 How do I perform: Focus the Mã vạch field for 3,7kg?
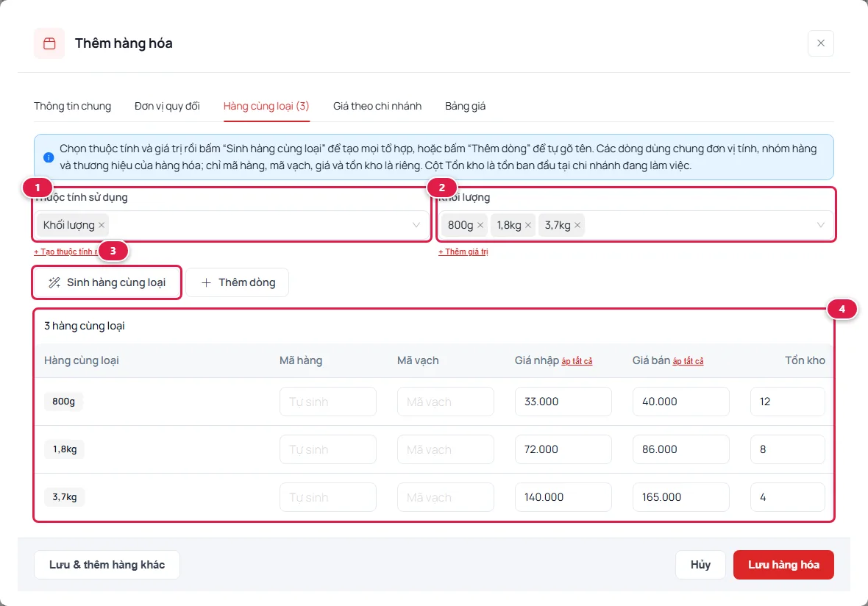(x=446, y=497)
